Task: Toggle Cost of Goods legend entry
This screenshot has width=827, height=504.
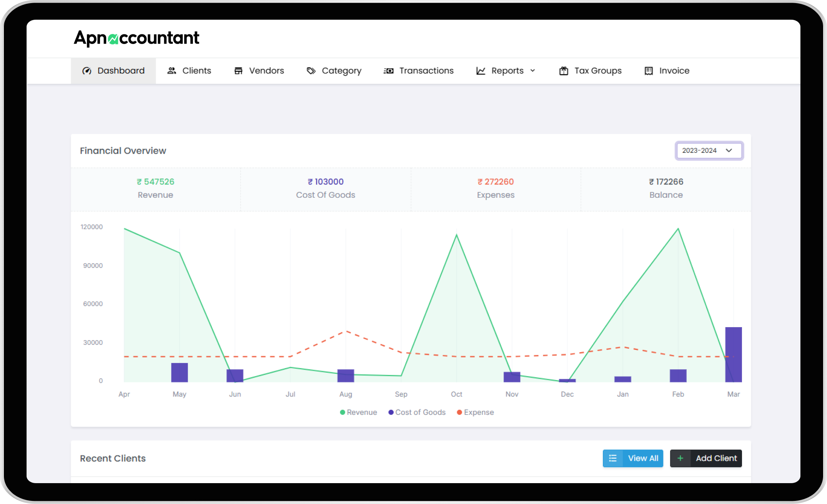Action: click(x=417, y=412)
